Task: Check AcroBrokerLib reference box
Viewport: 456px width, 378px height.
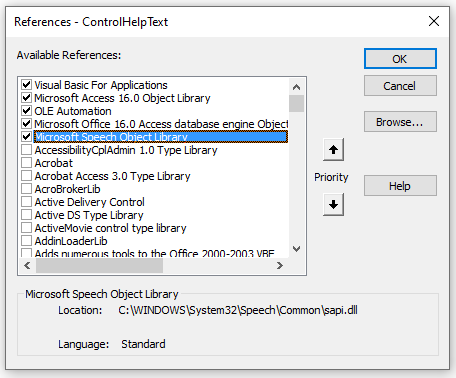Action: [26, 189]
